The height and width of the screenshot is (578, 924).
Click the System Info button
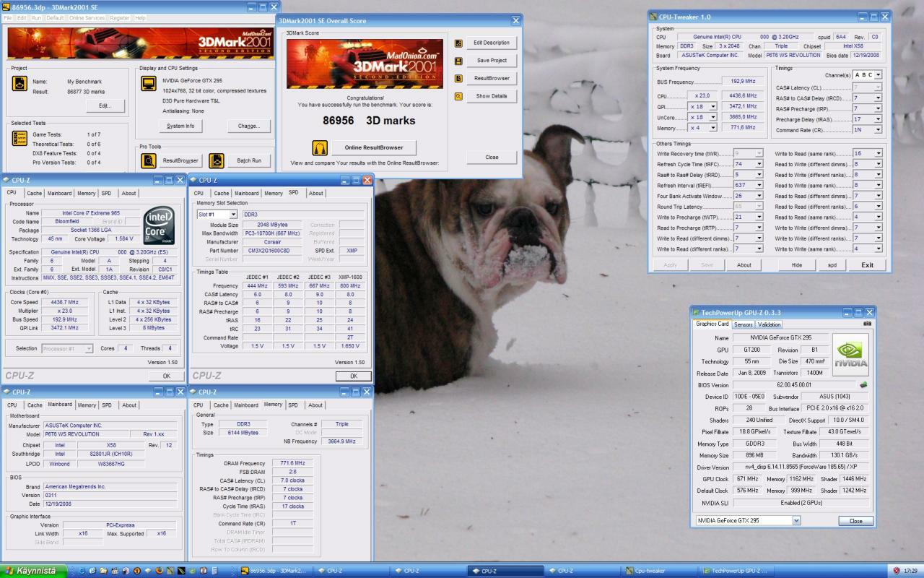click(x=180, y=126)
